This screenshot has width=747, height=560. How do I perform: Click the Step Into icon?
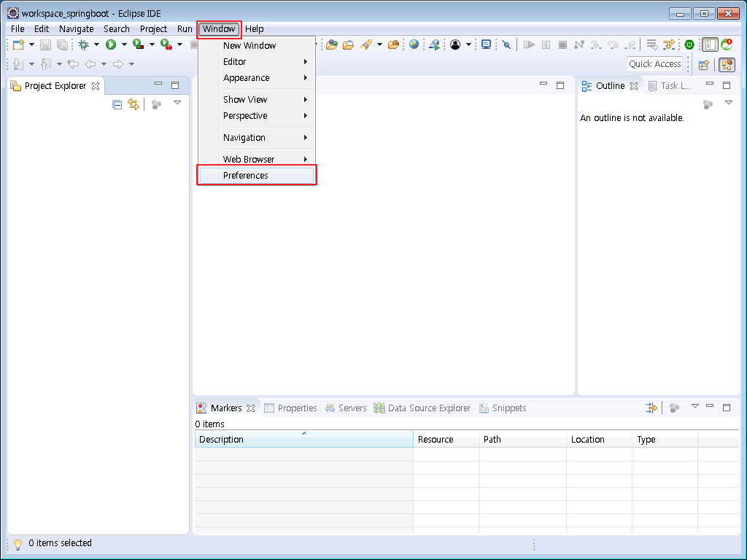pos(596,44)
